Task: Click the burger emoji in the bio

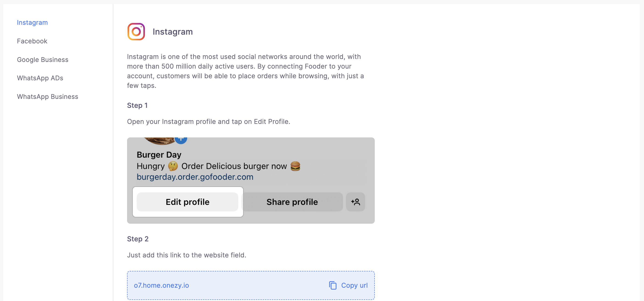Action: pyautogui.click(x=295, y=166)
